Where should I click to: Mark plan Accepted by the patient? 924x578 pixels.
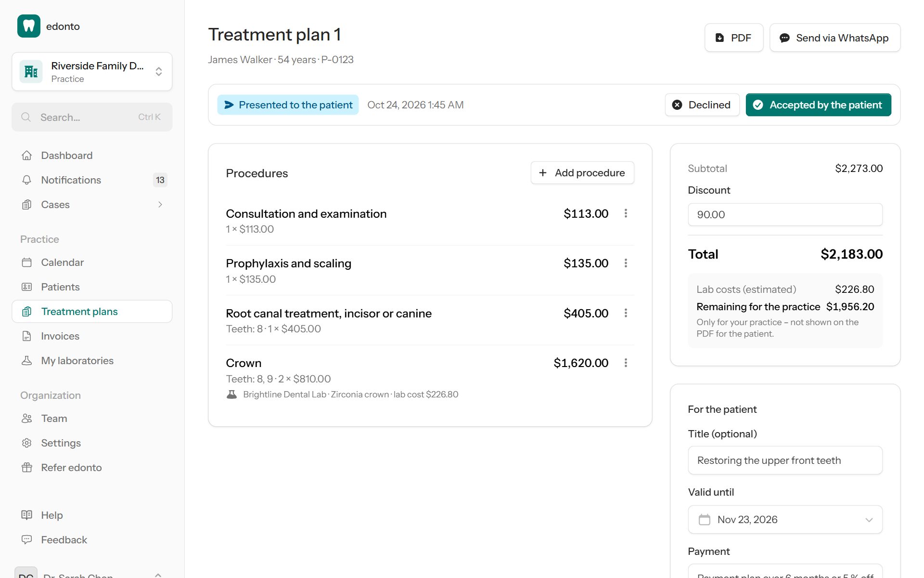tap(818, 105)
